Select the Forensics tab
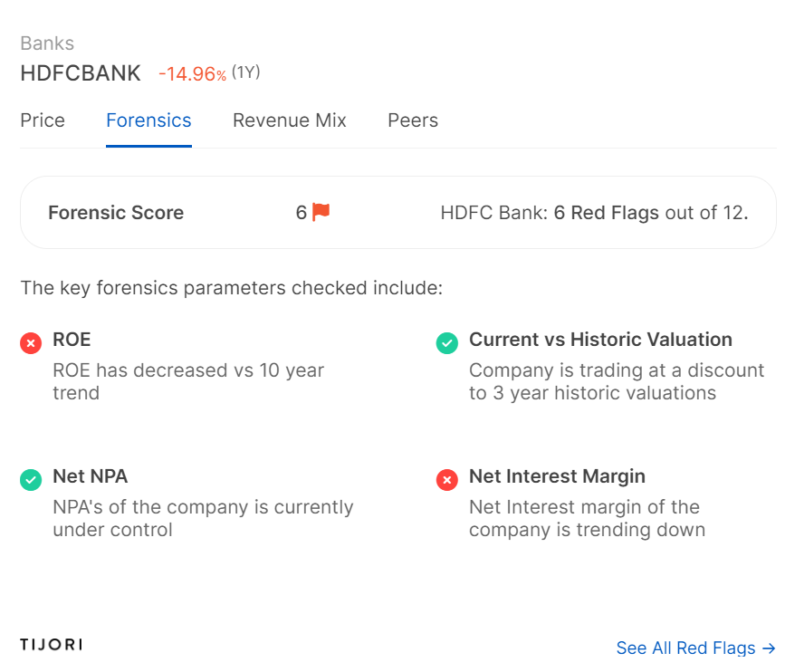The height and width of the screenshot is (672, 785). pyautogui.click(x=148, y=120)
